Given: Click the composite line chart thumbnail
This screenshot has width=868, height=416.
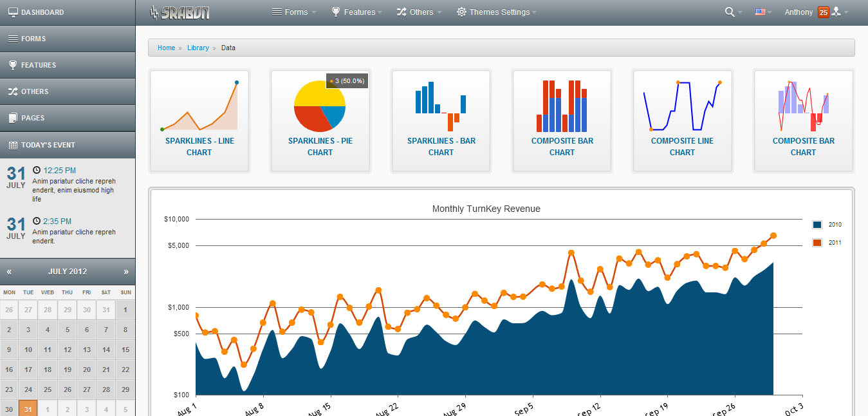Looking at the screenshot, I should pos(682,106).
